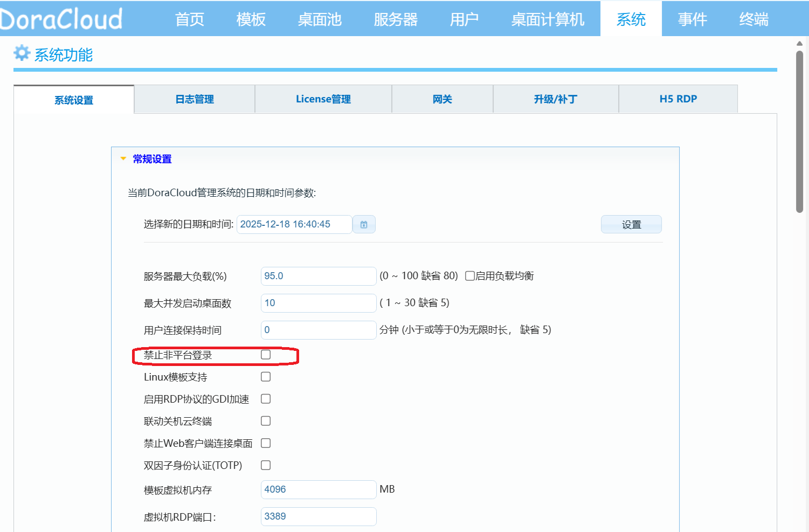Enable 双因子身份认证(TOTP)

[x=266, y=465]
